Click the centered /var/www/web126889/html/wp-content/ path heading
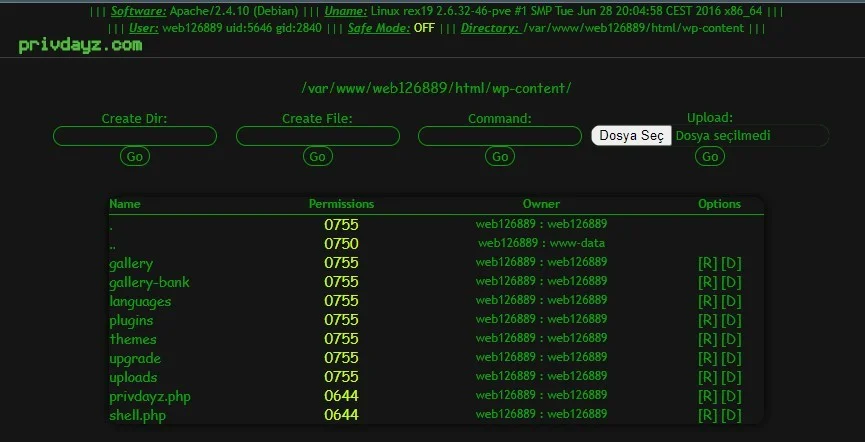The width and height of the screenshot is (865, 442). click(x=436, y=88)
